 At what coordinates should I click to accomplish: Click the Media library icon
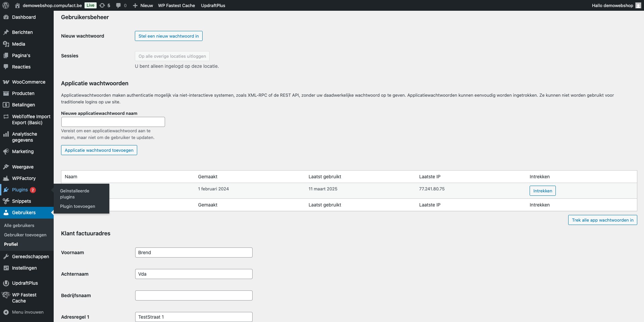[x=6, y=44]
